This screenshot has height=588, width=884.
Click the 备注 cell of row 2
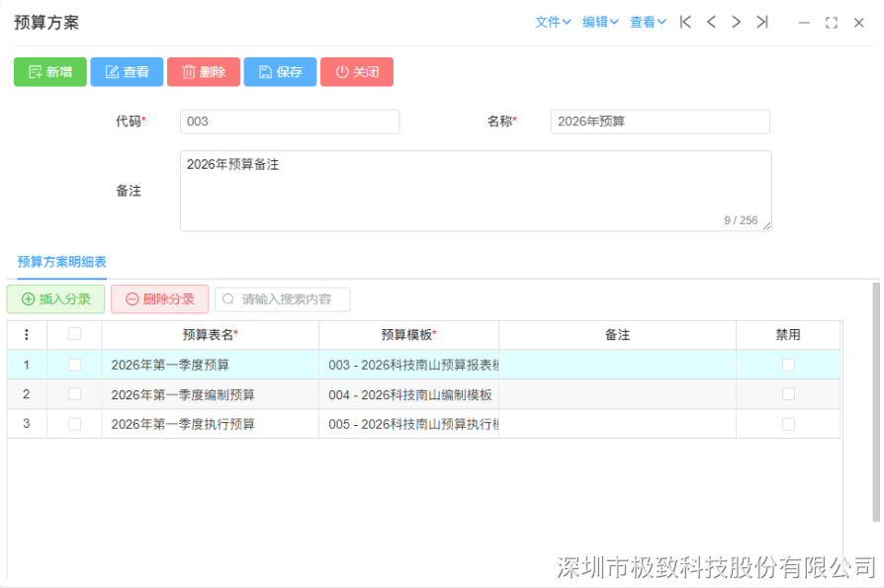pos(617,394)
